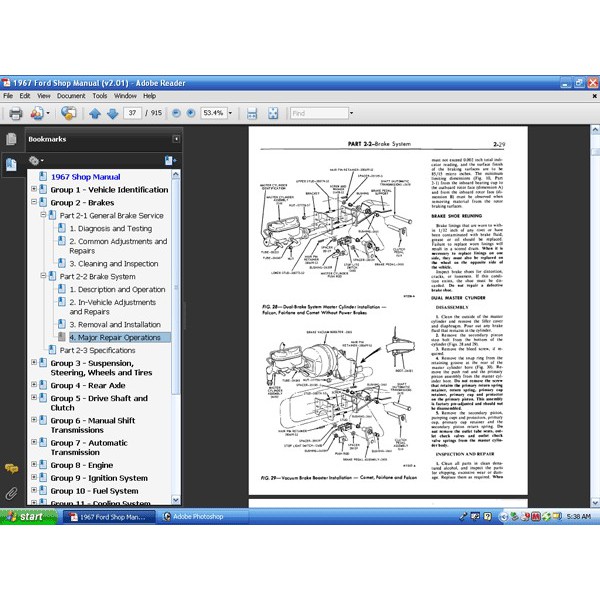
Task: Click the taskbar clock showing 5:38 AM
Action: (x=578, y=517)
